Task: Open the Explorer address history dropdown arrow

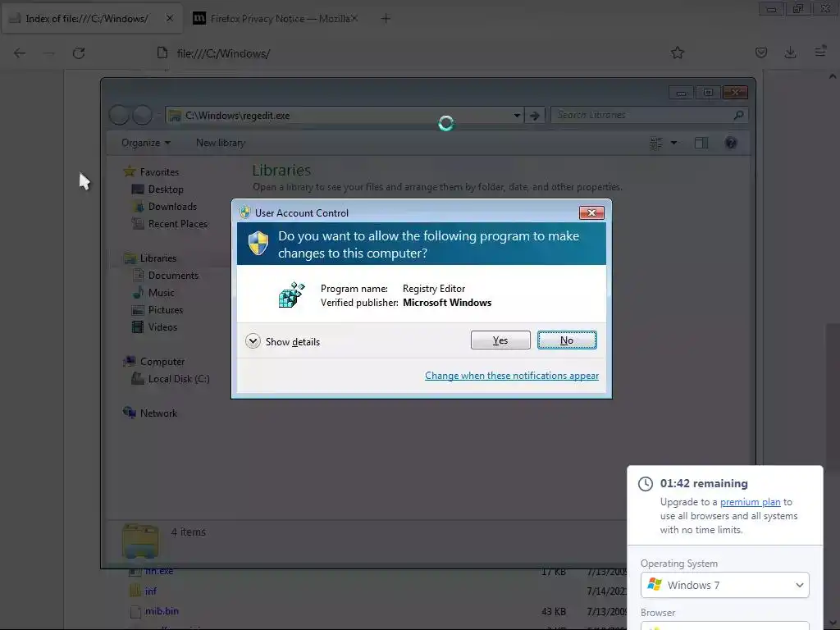Action: click(517, 115)
